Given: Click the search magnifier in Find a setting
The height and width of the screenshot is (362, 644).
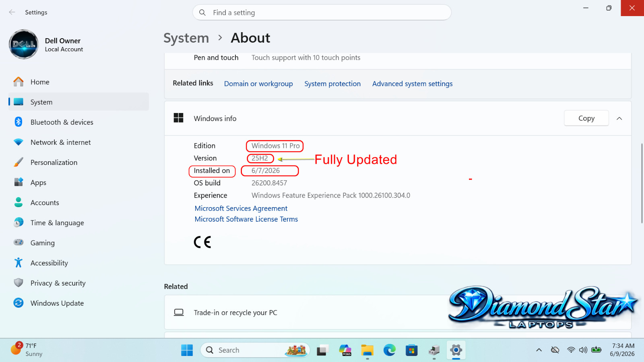Looking at the screenshot, I should (202, 12).
